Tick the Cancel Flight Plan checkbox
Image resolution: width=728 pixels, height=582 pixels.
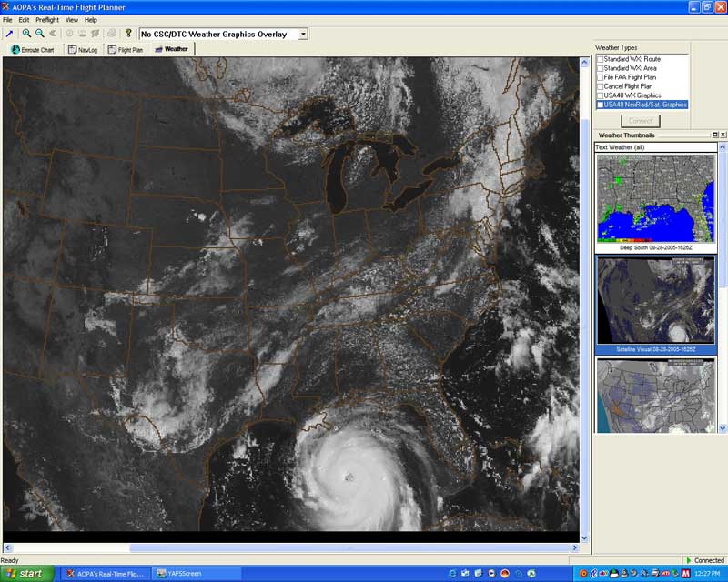[600, 86]
